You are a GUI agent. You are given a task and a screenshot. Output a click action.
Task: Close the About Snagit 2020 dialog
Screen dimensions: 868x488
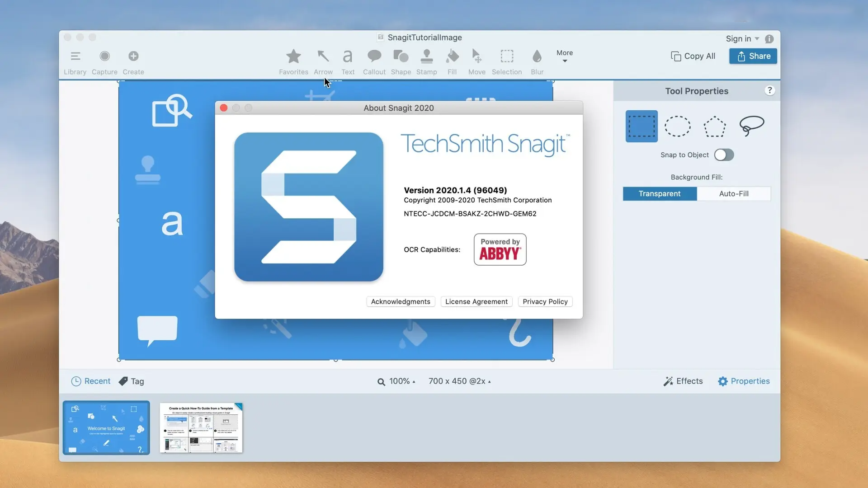coord(223,108)
